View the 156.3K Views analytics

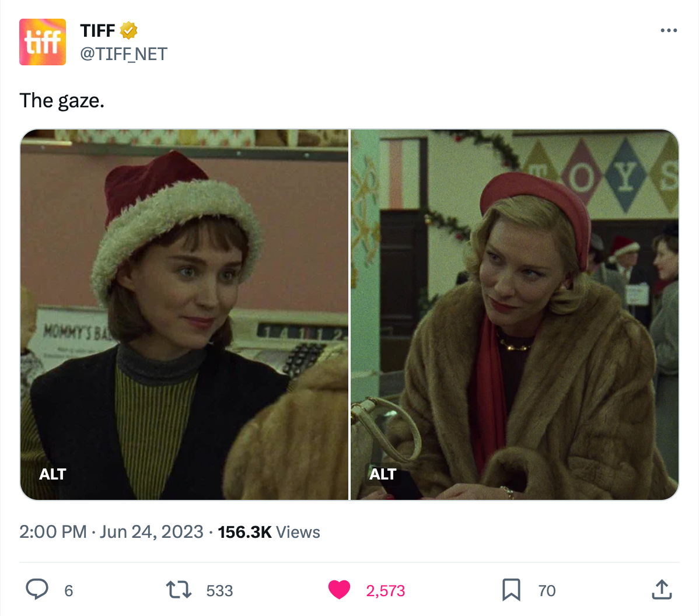(269, 532)
